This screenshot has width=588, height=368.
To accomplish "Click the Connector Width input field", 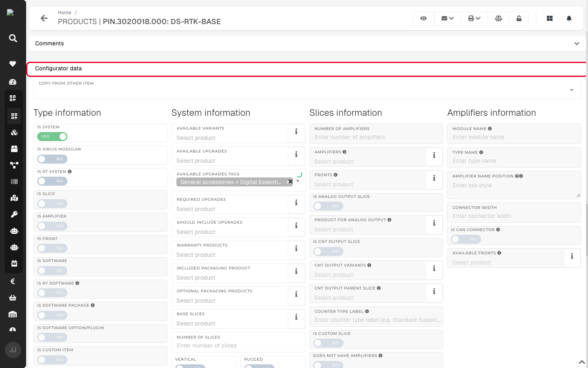I will [514, 213].
